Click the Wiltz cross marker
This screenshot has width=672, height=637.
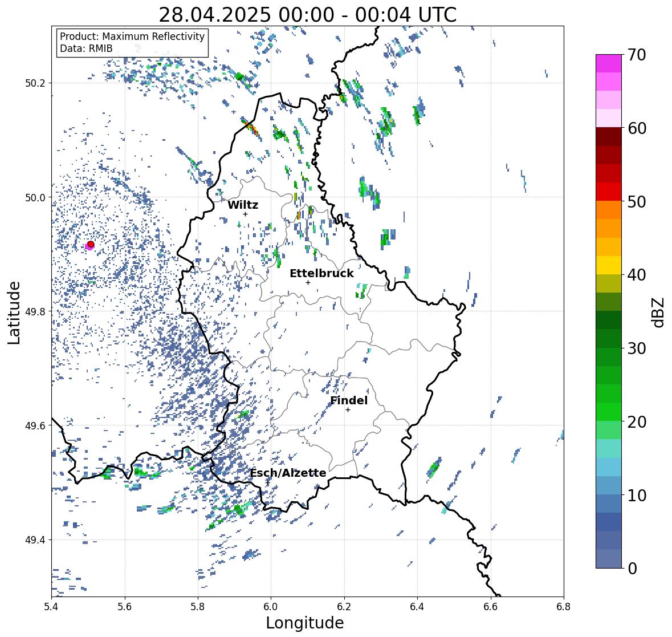pyautogui.click(x=245, y=214)
